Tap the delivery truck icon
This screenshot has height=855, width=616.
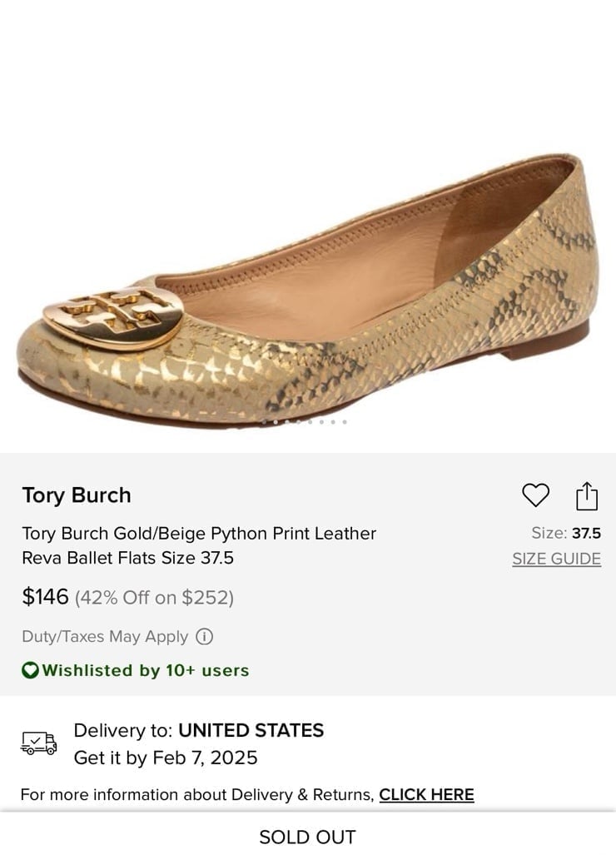click(x=38, y=743)
